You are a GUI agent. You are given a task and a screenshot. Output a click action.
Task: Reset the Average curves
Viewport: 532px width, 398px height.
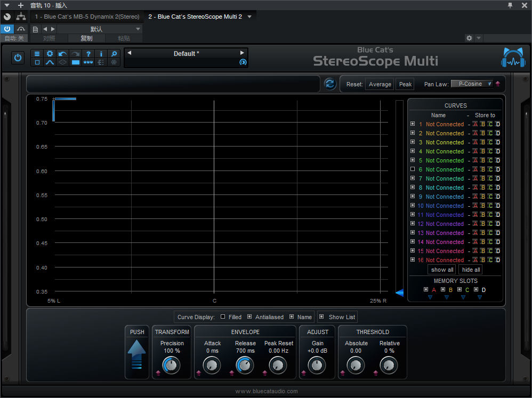pos(380,84)
